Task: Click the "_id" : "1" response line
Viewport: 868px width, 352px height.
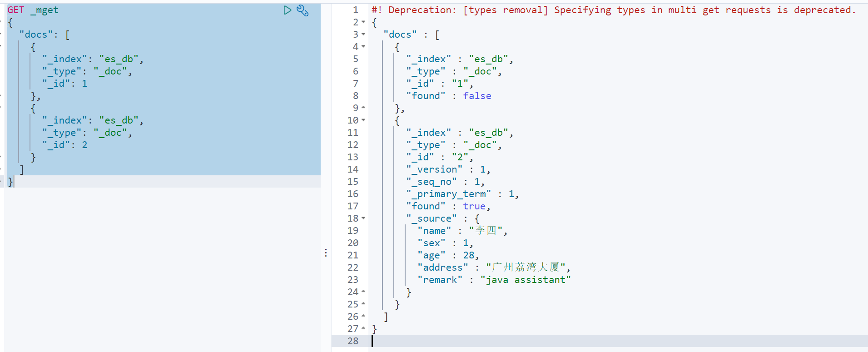Action: tap(440, 84)
